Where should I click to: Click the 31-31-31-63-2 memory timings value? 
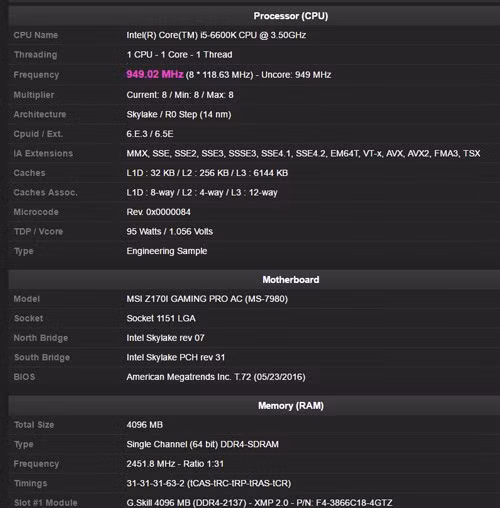209,483
